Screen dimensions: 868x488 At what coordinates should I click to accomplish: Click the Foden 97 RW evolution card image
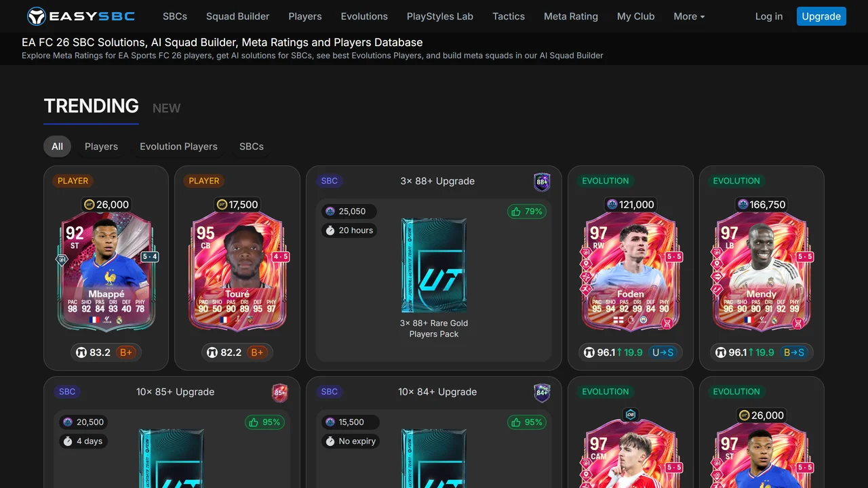[631, 272]
